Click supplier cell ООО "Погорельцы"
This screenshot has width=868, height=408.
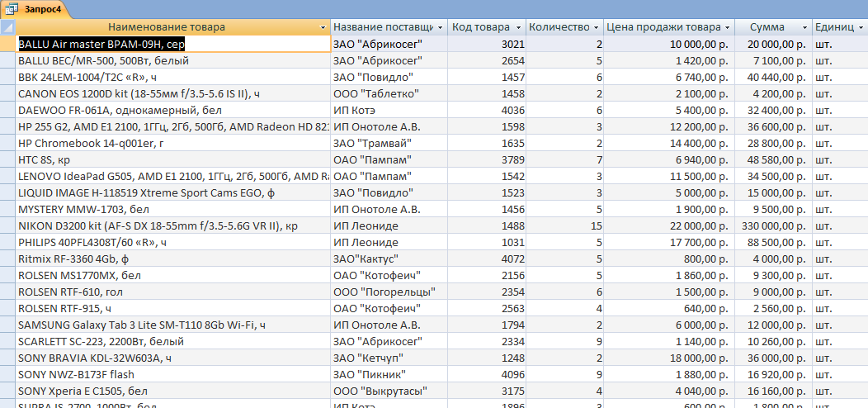tap(389, 292)
